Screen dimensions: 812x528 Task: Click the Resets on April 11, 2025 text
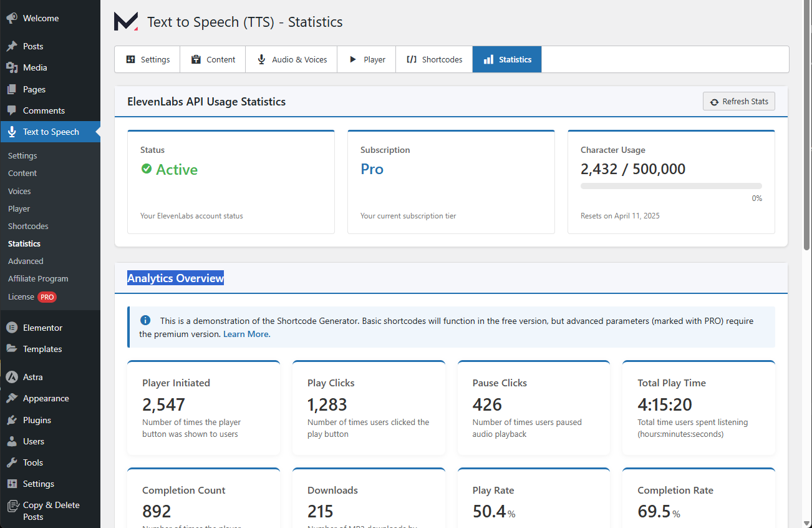(x=620, y=216)
